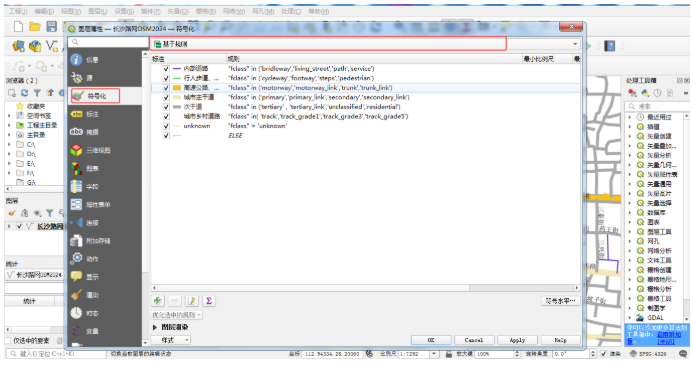Expand the GDAL group in Processing Toolbox

[630, 318]
